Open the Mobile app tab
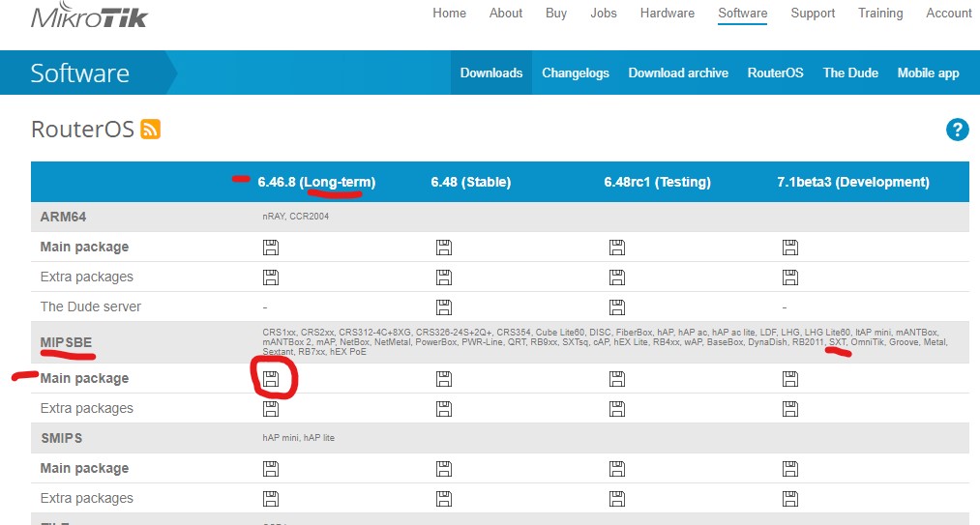The width and height of the screenshot is (980, 525). tap(928, 73)
